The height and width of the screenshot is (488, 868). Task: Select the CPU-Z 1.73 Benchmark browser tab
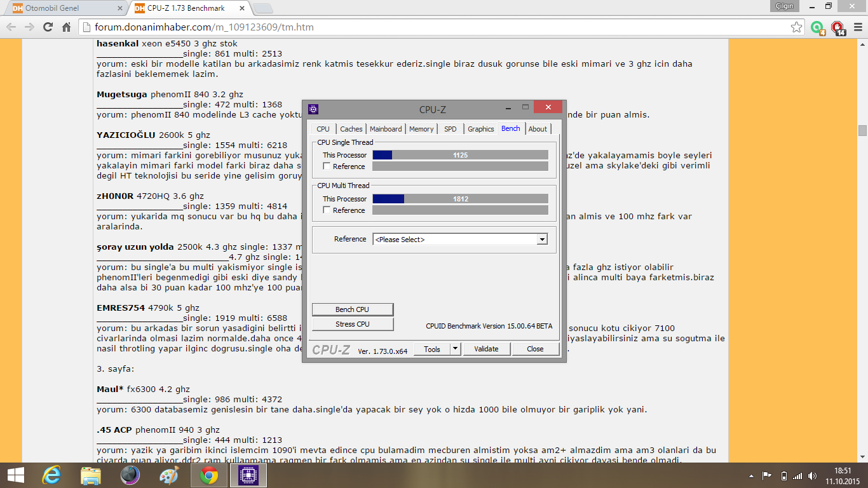tap(189, 8)
